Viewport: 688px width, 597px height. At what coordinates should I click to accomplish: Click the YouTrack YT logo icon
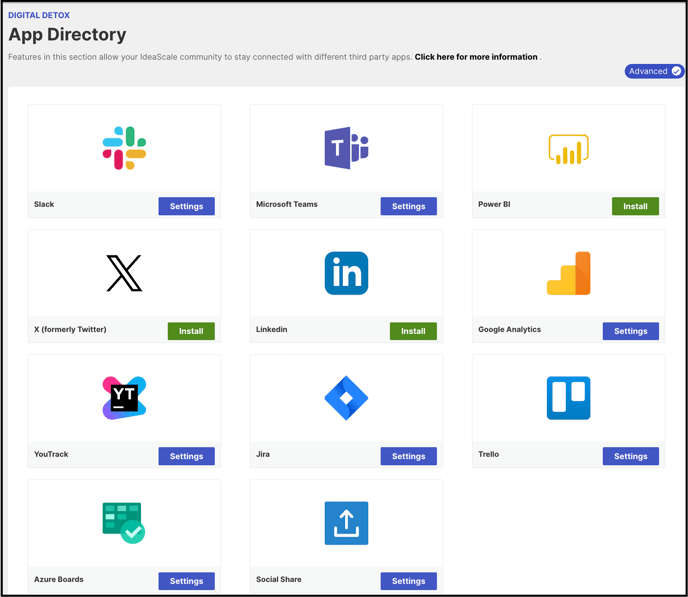124,398
